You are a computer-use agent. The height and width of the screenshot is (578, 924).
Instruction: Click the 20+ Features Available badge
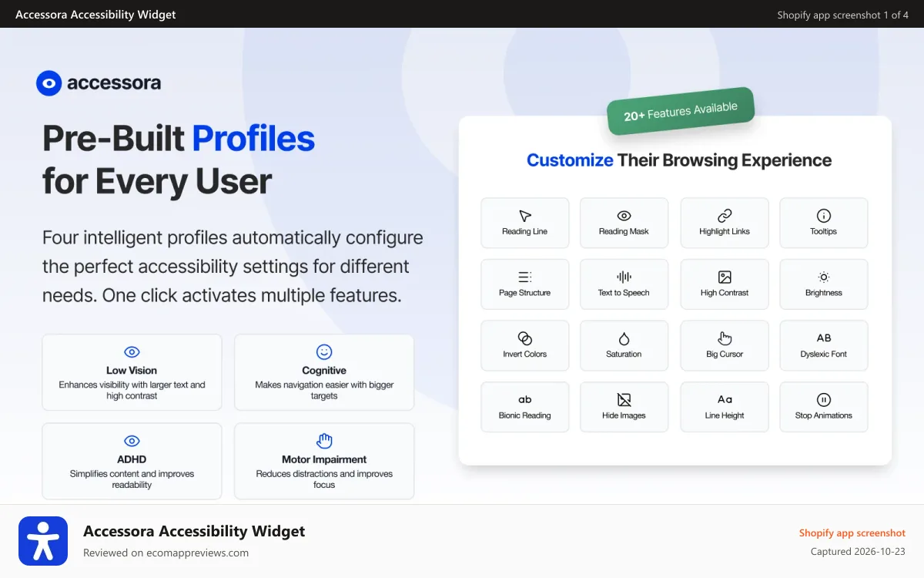click(681, 111)
